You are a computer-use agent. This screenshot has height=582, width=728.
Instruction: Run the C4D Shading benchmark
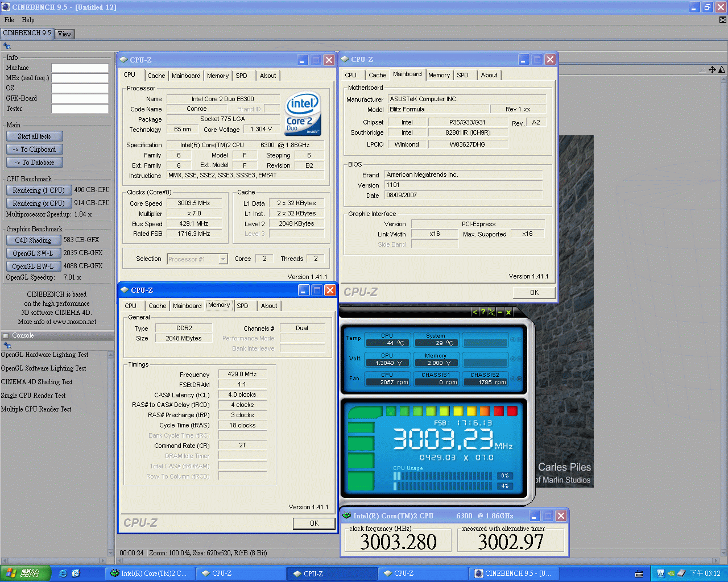33,240
